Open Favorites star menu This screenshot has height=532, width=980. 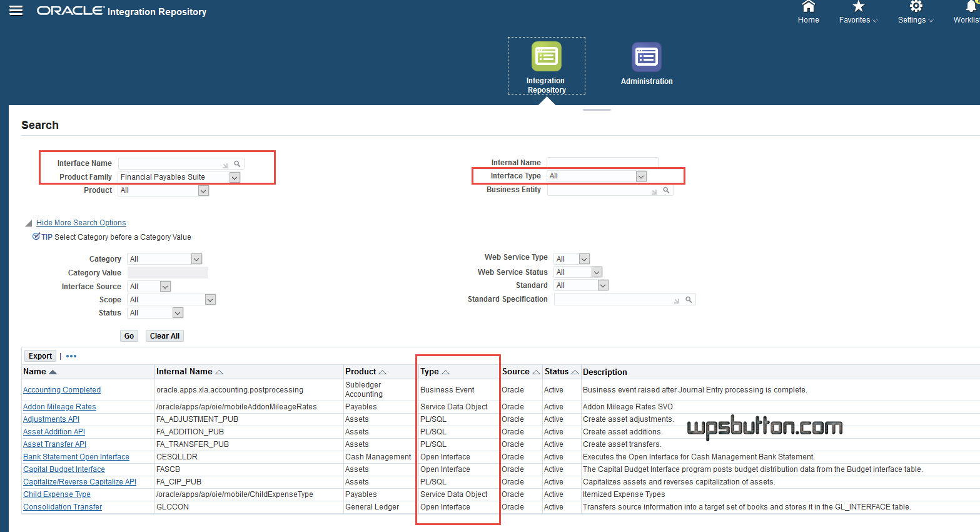[x=859, y=6]
